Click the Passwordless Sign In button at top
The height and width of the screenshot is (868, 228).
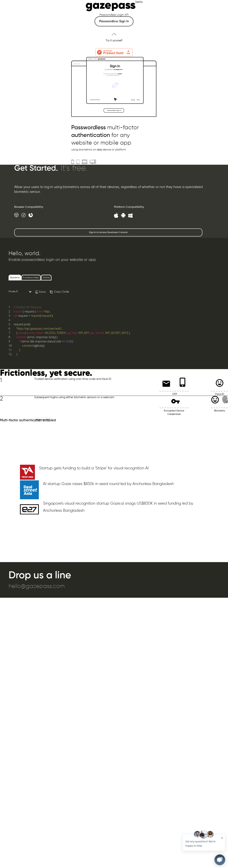[x=114, y=21]
